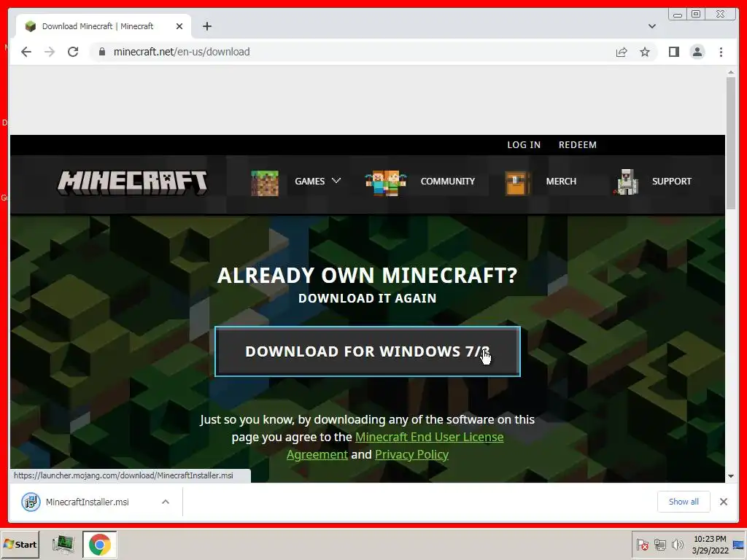Click the Action Center flag tray icon
This screenshot has width=747, height=560.
pyautogui.click(x=642, y=545)
